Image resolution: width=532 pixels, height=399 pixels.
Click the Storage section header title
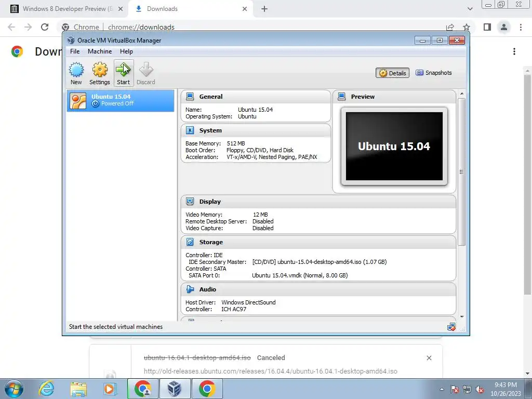click(211, 242)
